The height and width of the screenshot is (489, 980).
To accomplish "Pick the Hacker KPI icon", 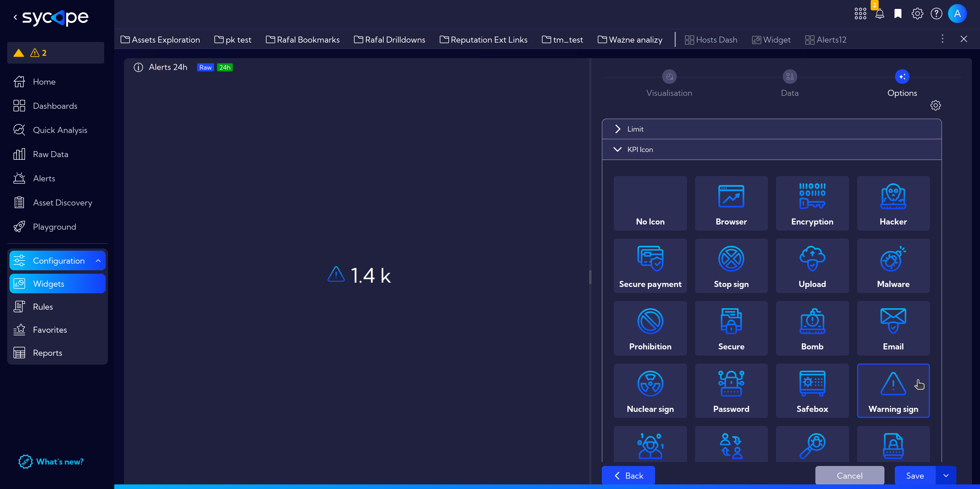I will 893,203.
